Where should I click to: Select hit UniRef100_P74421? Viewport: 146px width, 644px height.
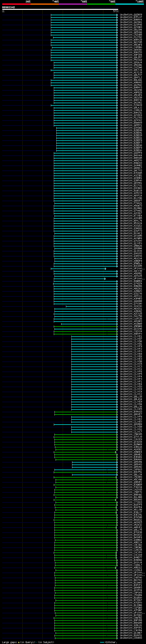131,203
